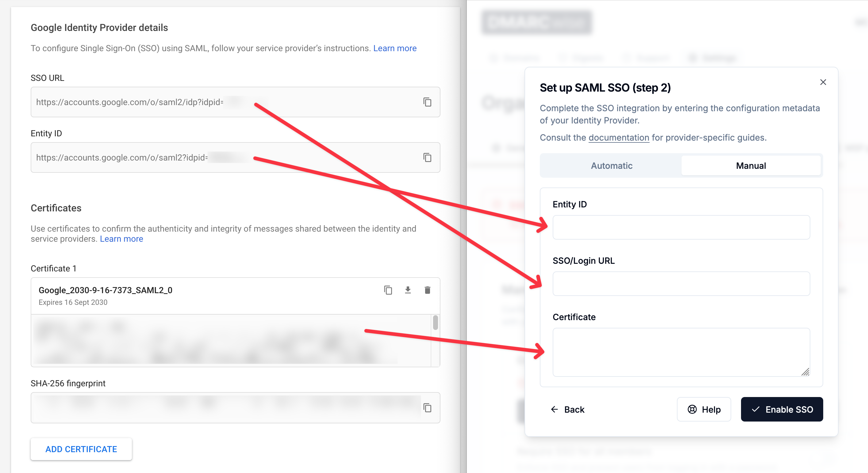This screenshot has width=868, height=473.
Task: Click inside the Entity ID input field
Action: 681,228
